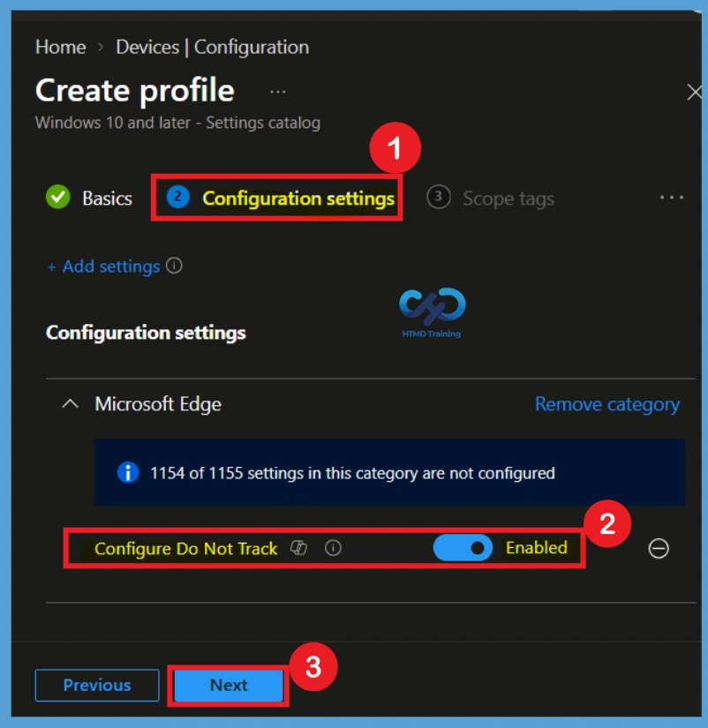Open Devices | Configuration breadcrumb
The height and width of the screenshot is (728, 708).
[212, 48]
